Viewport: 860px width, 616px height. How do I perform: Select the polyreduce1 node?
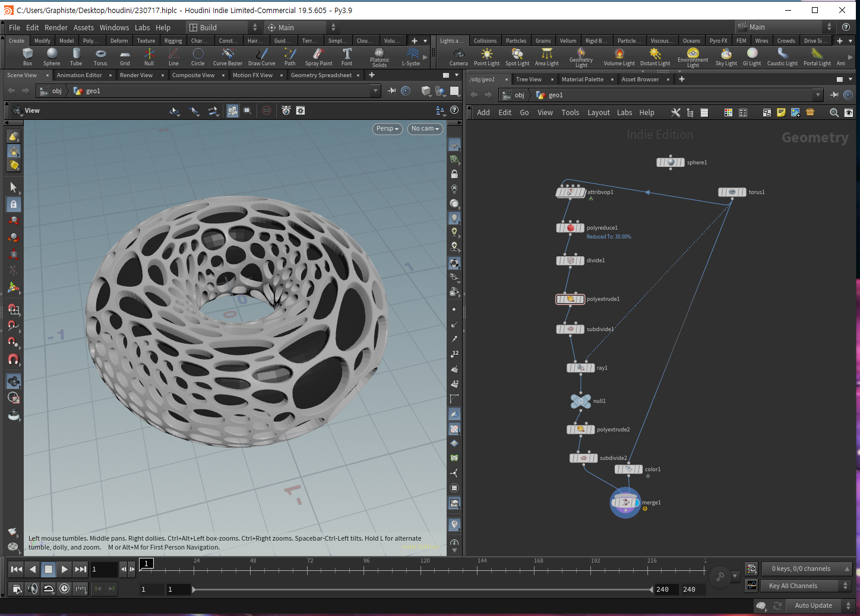[x=570, y=228]
